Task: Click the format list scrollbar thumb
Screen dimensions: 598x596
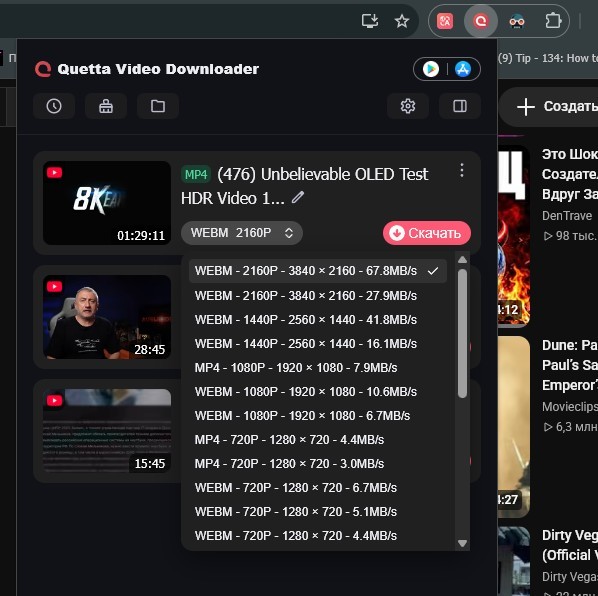Action: 462,333
